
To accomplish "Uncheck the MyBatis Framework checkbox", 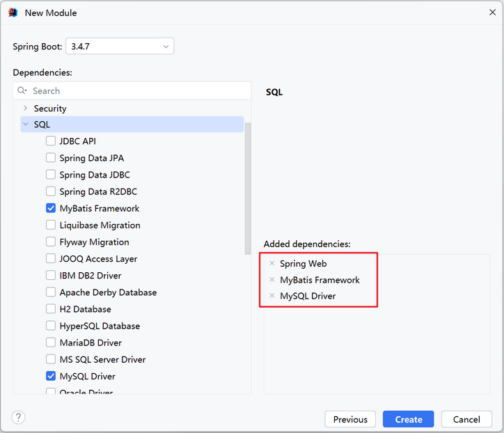I will click(x=51, y=208).
